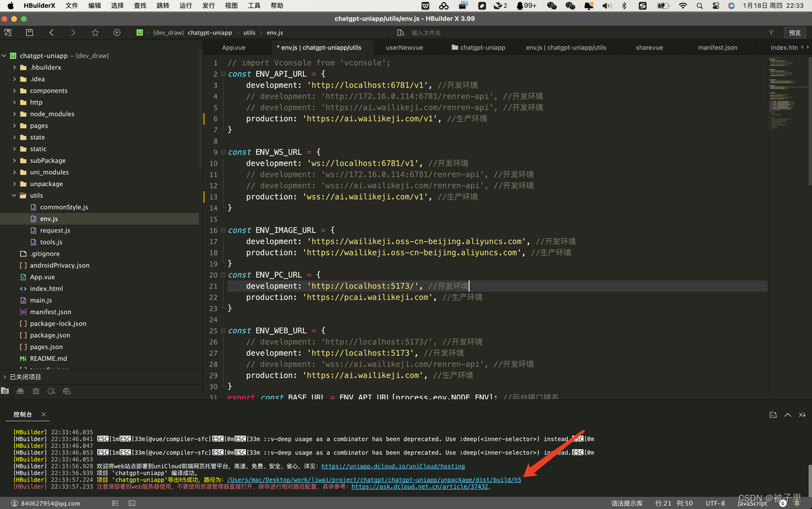Open the 发行 menu
Image resolution: width=812 pixels, height=509 pixels.
[x=209, y=6]
